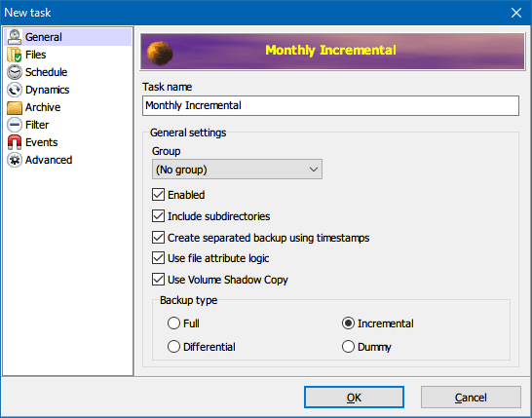Confirm with the OK button
Viewport: 532px width, 418px height.
(x=354, y=398)
